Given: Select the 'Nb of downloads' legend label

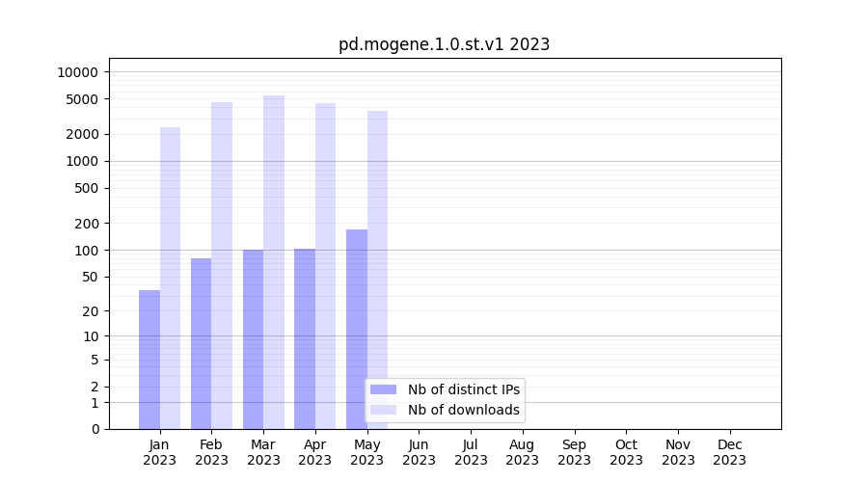Looking at the screenshot, I should (463, 410).
